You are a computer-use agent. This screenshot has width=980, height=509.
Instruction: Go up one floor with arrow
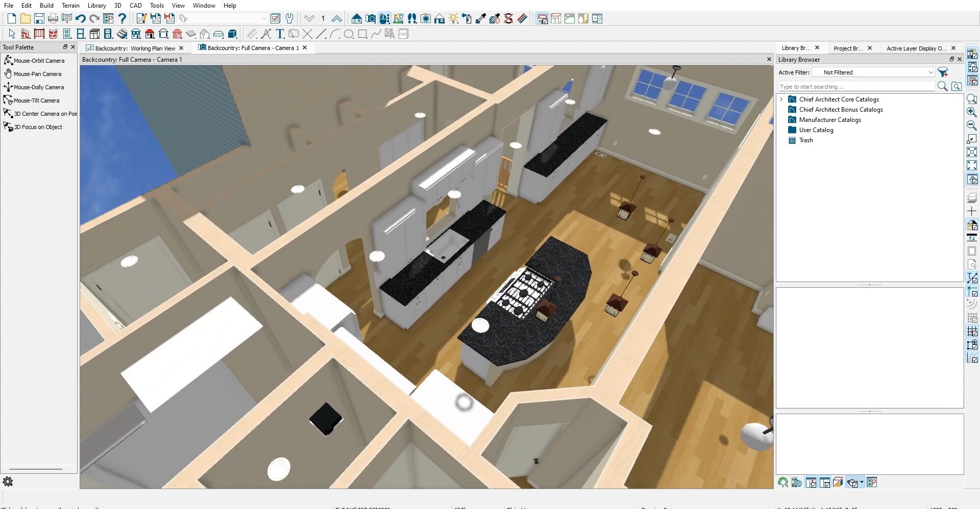pos(336,19)
